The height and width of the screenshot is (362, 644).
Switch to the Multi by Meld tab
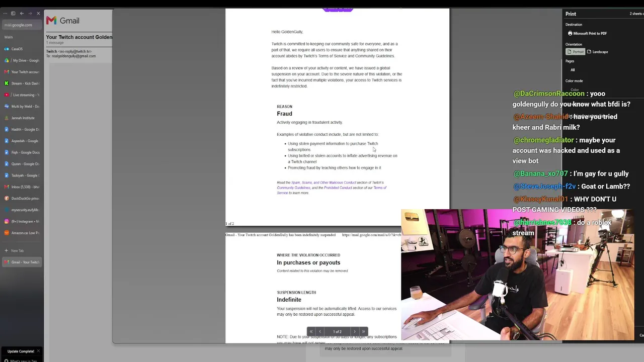point(22,107)
